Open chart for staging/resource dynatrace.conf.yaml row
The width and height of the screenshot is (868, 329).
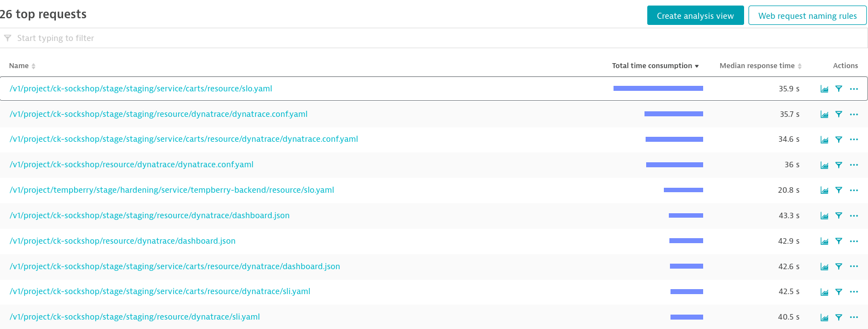824,114
